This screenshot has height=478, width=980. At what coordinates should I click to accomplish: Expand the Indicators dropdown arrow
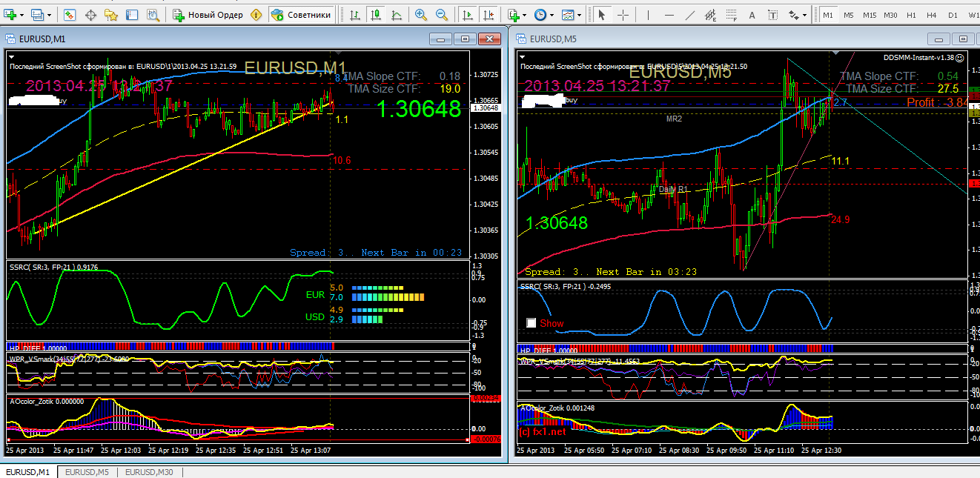526,15
